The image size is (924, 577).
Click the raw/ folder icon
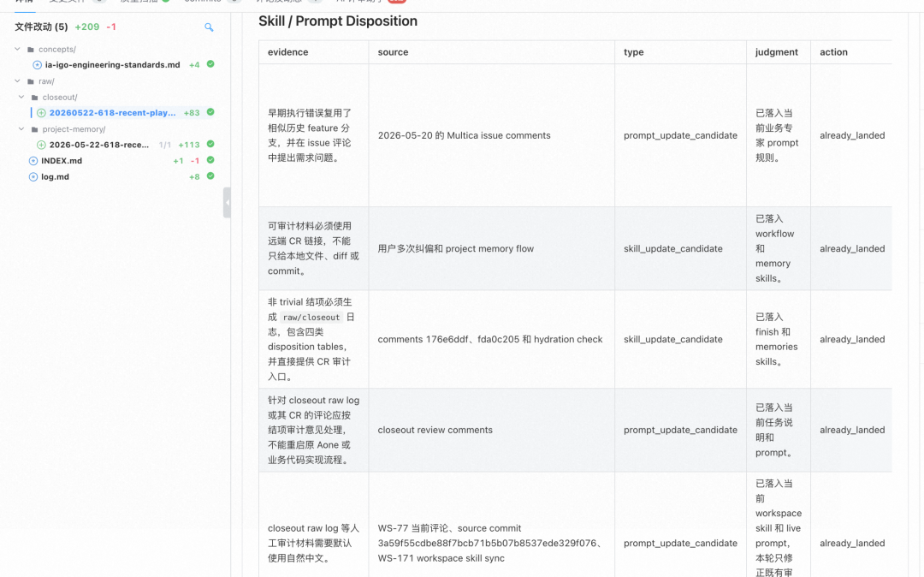[x=31, y=81]
